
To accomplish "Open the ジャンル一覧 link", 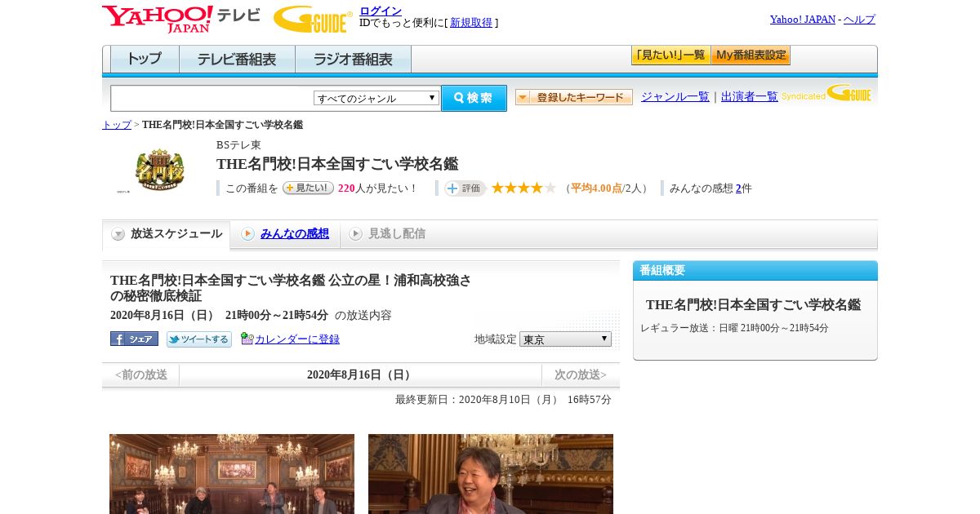I will pos(675,96).
